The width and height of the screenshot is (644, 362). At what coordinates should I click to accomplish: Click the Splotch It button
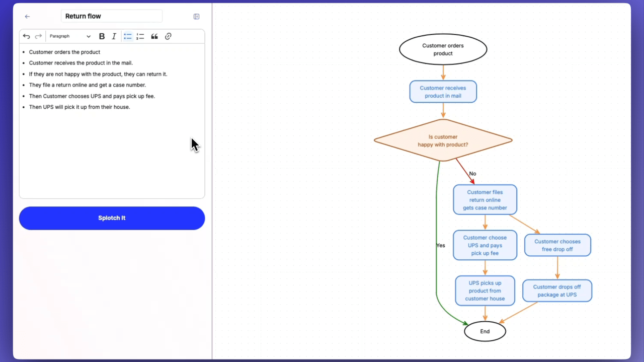click(x=112, y=218)
